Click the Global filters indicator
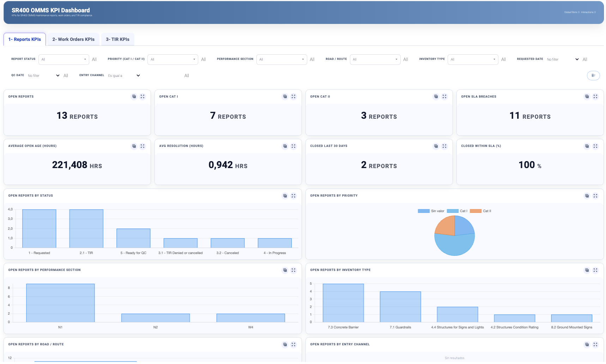 pos(571,12)
